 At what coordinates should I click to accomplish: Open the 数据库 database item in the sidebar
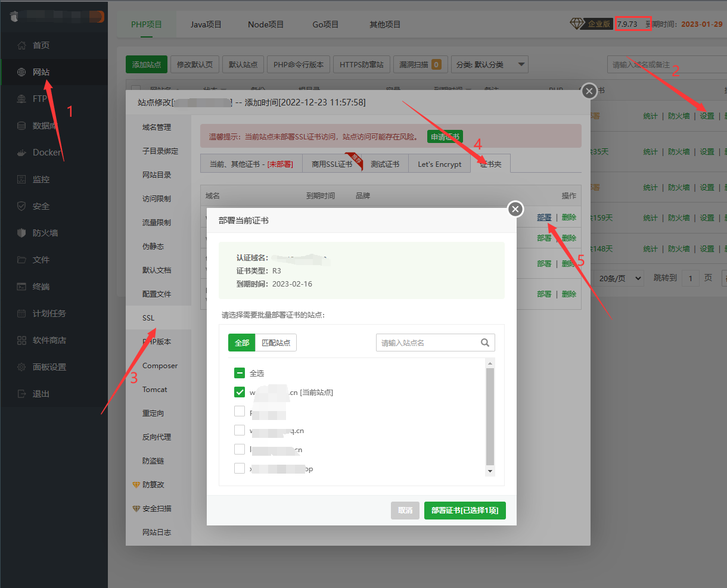click(x=54, y=126)
